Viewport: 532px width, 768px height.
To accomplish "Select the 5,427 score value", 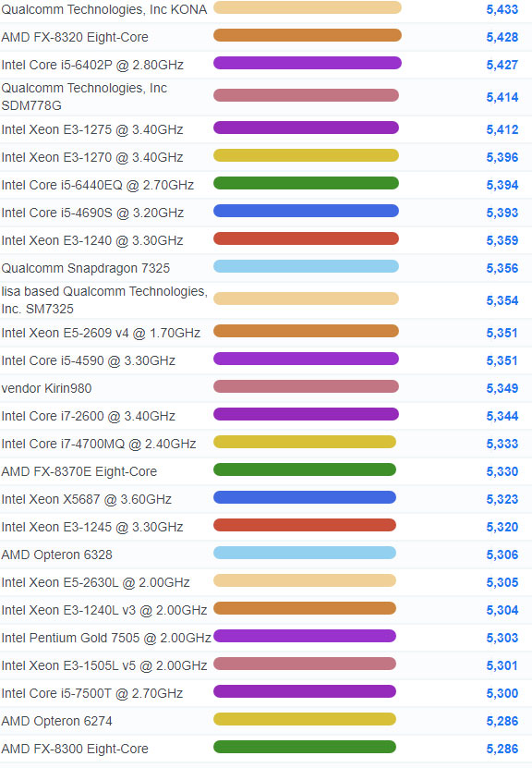I will tap(502, 65).
